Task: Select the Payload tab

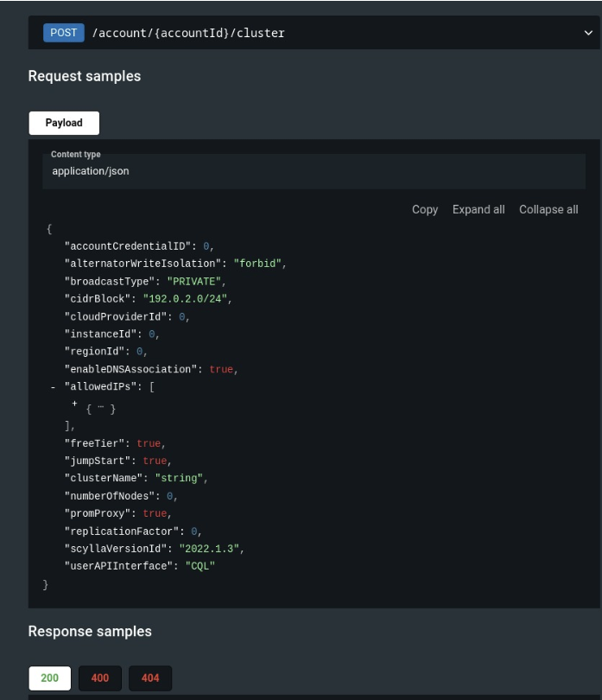Action: click(x=64, y=123)
